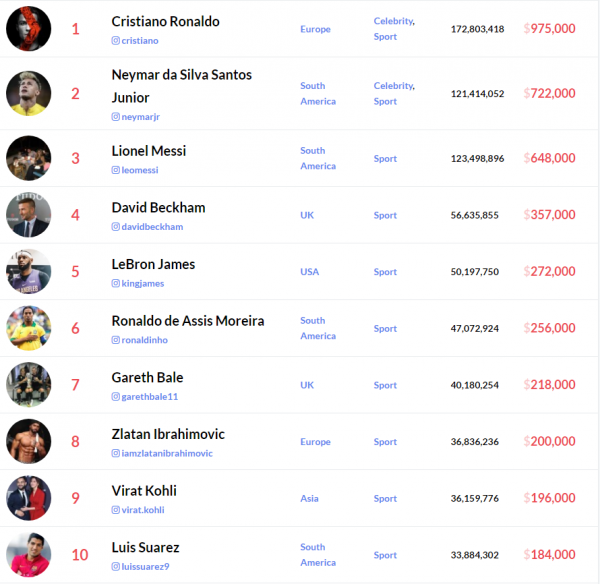Filter by Europe in Cristiano Ronaldo's row
600x584 pixels.
tap(315, 30)
